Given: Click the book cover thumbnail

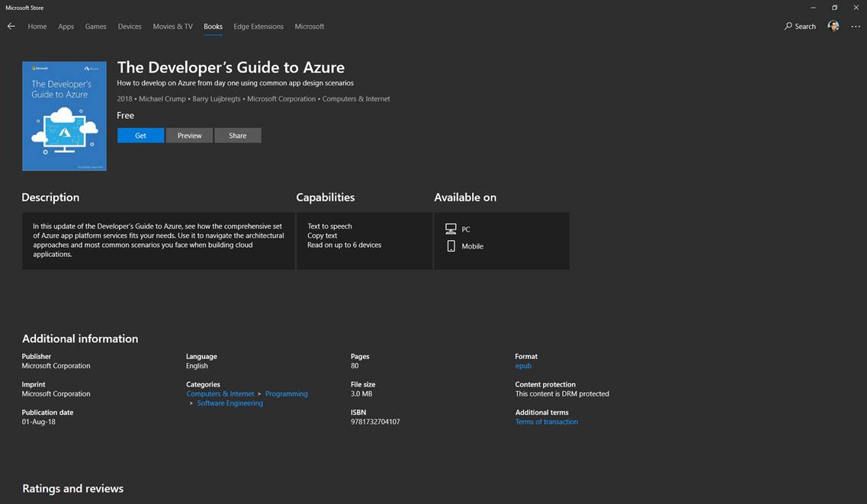Looking at the screenshot, I should 64,116.
